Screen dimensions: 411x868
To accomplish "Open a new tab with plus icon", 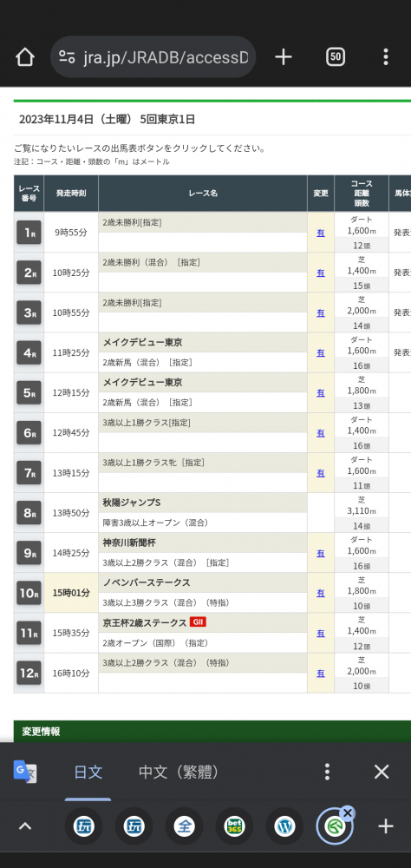I will point(284,56).
